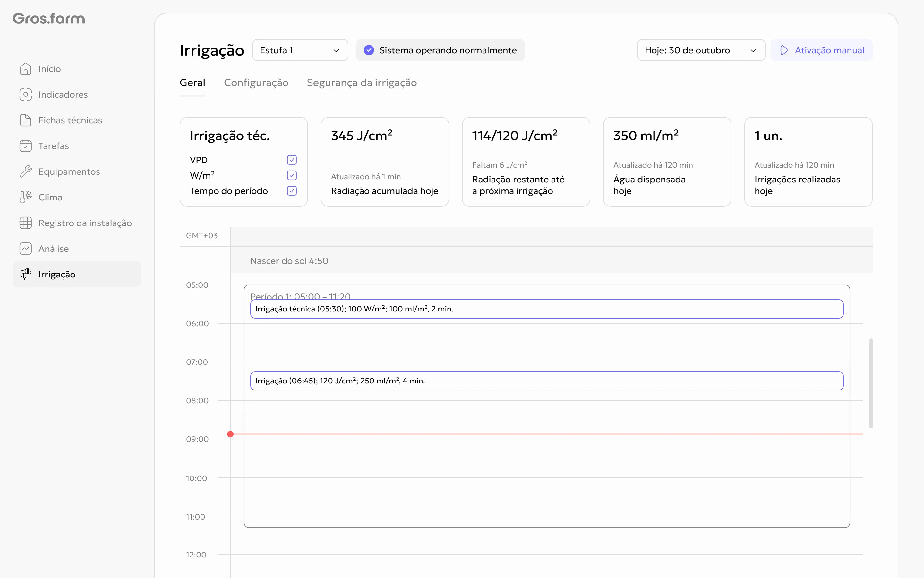The height and width of the screenshot is (578, 924).
Task: Click the 10:00 time label
Action: pos(196,478)
